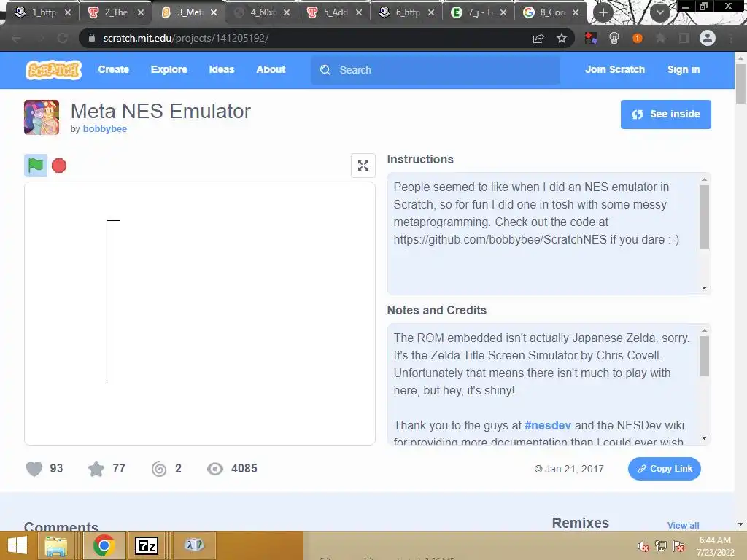
Task: Click Join Scratch
Action: coord(615,69)
